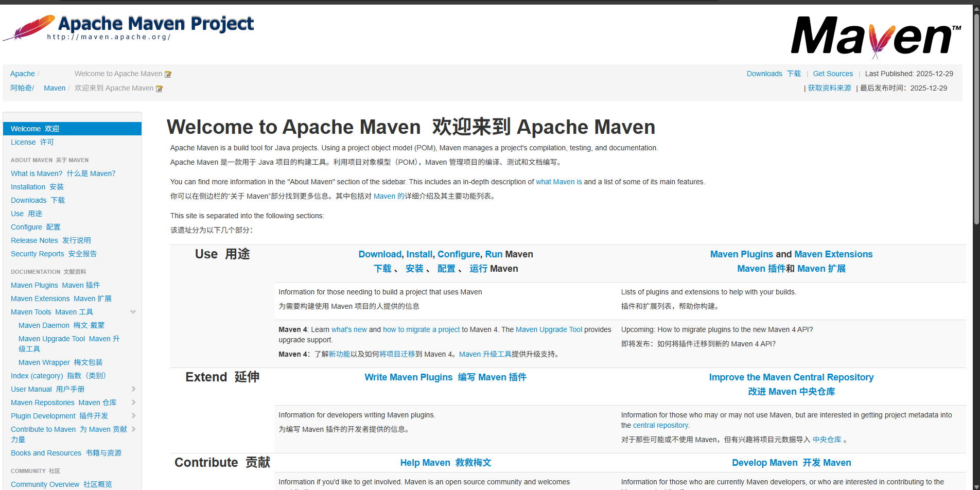Viewport: 980px width, 490px height.
Task: Click edit icon beside Welcome to Apache Maven
Action: [168, 74]
